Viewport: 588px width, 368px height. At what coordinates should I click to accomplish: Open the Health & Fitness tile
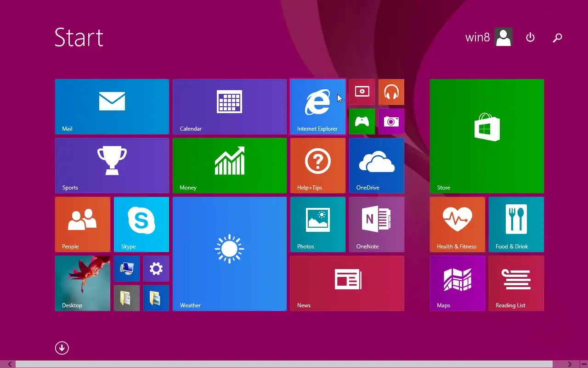(458, 224)
